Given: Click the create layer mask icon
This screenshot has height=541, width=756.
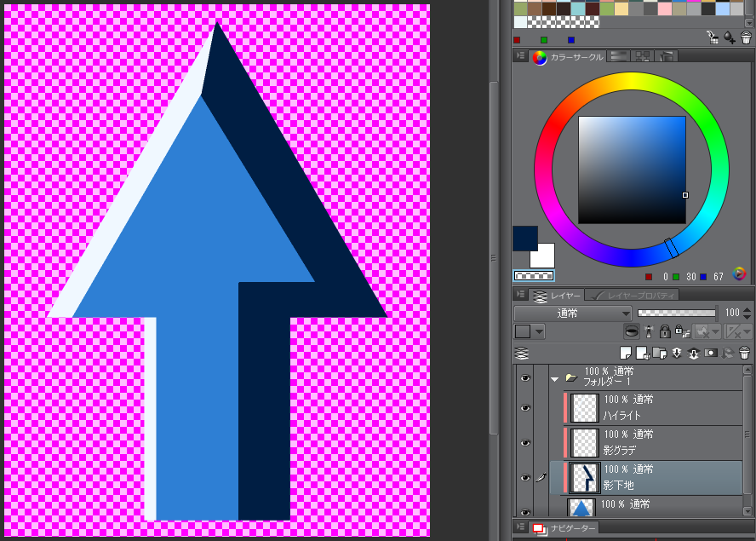Looking at the screenshot, I should coord(711,354).
